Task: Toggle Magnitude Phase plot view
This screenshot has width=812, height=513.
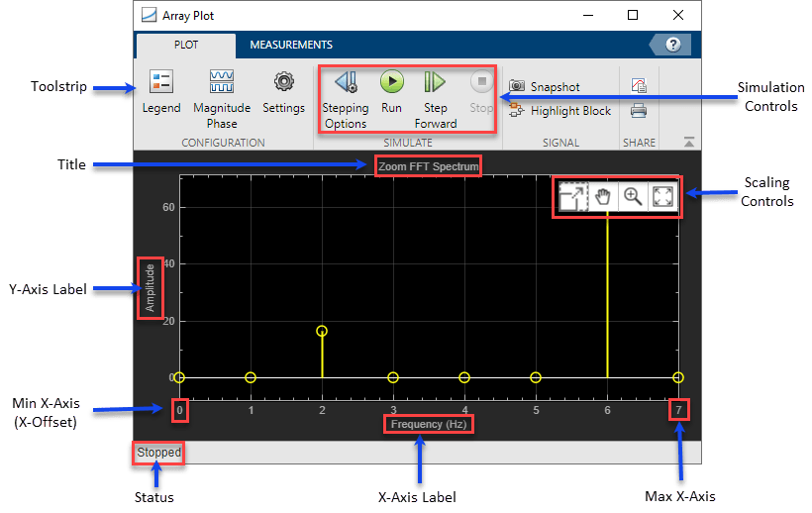Action: tap(222, 99)
